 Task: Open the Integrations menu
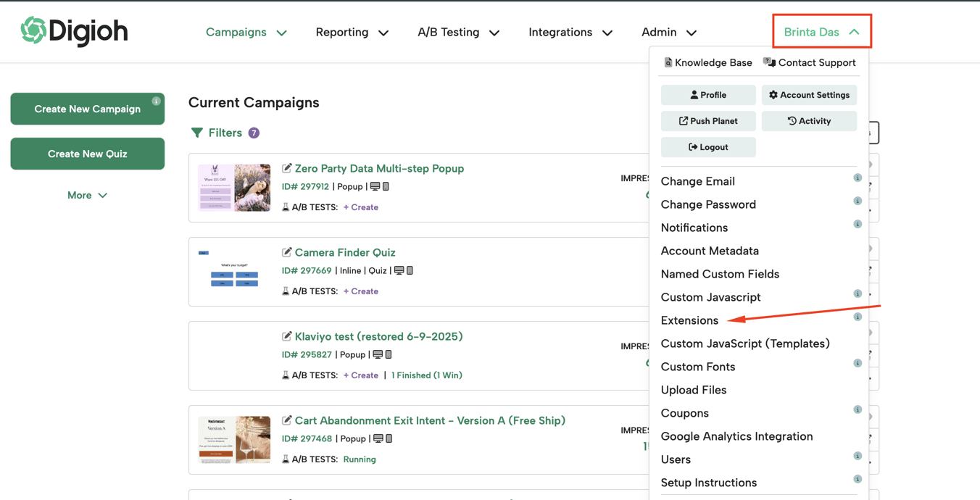click(570, 33)
